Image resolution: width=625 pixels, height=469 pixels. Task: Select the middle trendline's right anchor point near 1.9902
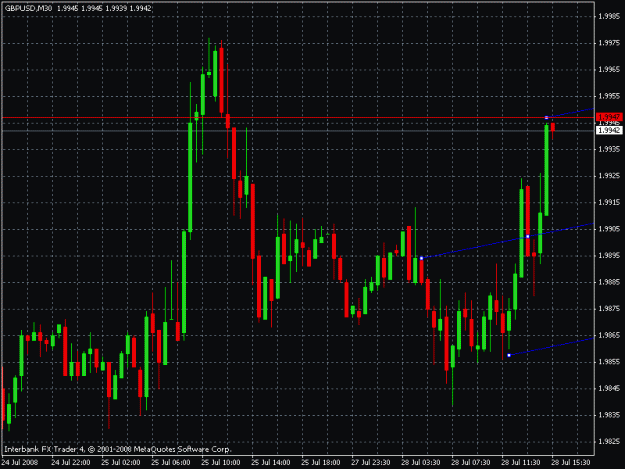point(528,237)
